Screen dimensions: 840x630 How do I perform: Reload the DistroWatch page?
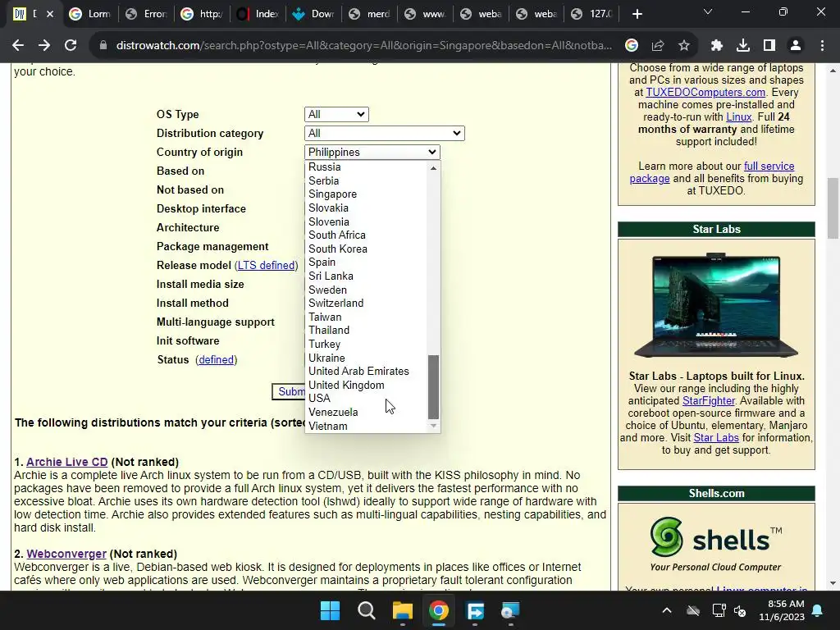point(71,46)
